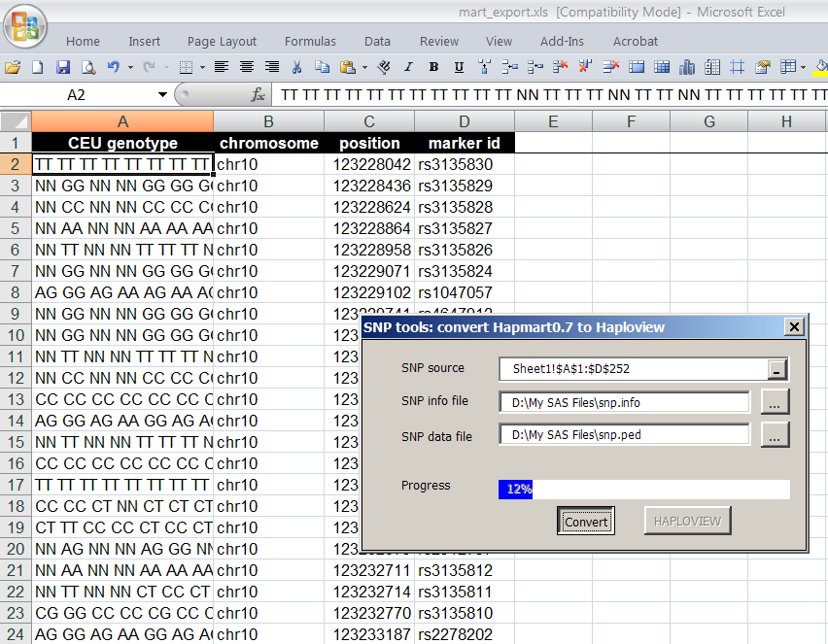Image resolution: width=828 pixels, height=644 pixels.
Task: Open paste options dropdown arrow
Action: [x=364, y=67]
